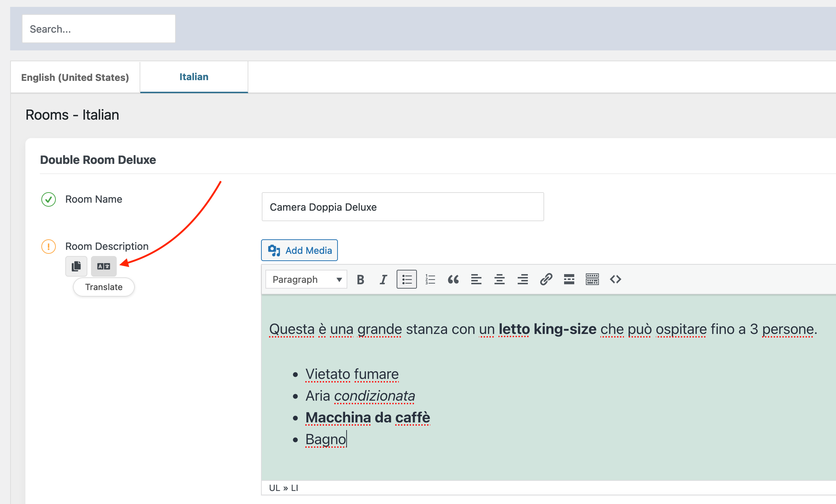This screenshot has height=504, width=836.
Task: Open the source code view icon
Action: (x=616, y=280)
